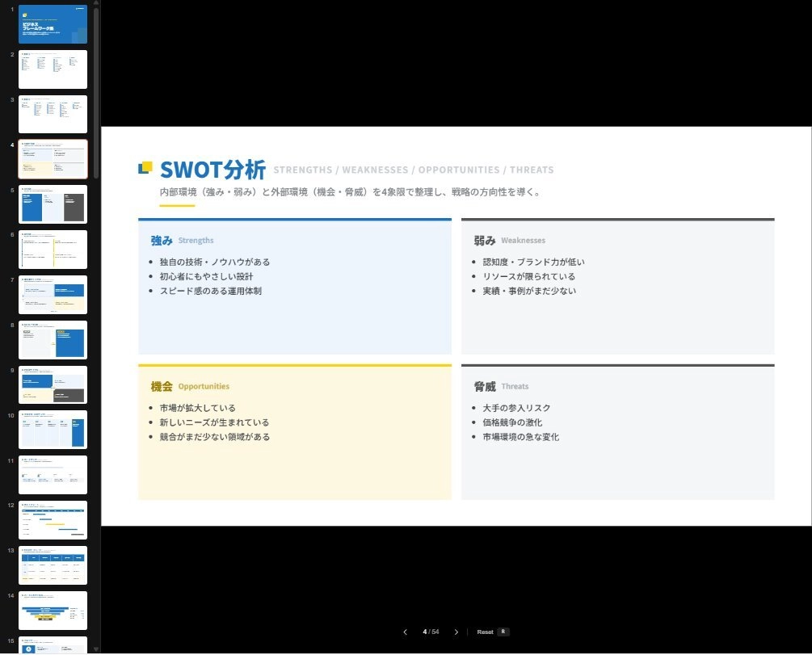The image size is (812, 655).
Task: Jump to slide 5 thumbnail
Action: [53, 204]
